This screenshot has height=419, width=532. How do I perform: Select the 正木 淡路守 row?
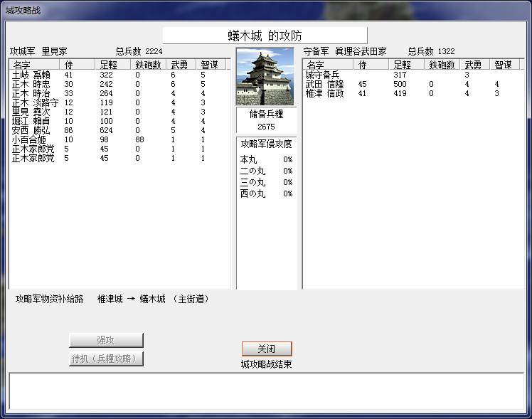coord(119,102)
